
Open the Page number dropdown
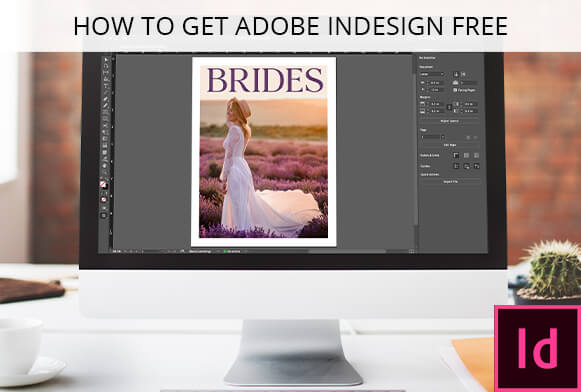(x=443, y=137)
